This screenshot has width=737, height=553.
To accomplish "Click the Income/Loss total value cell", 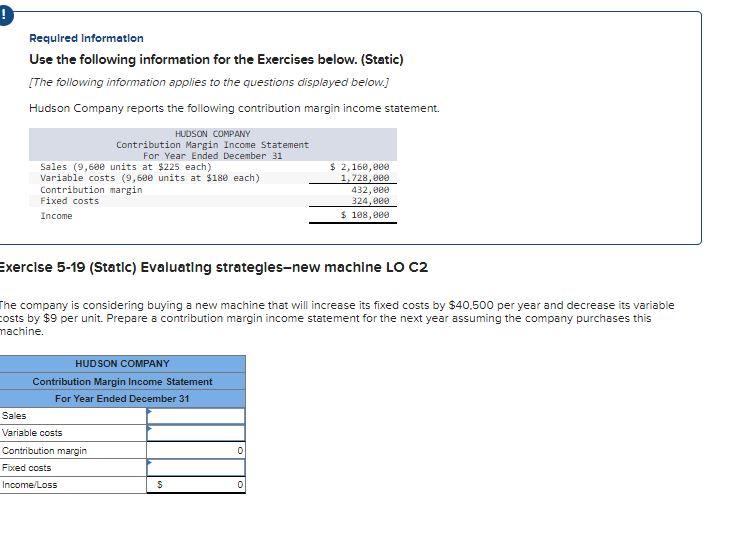I will [x=196, y=484].
